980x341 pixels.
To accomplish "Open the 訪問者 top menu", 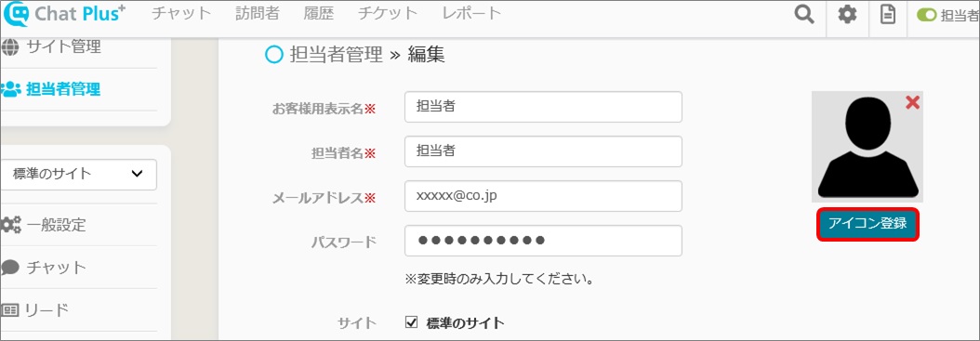I will click(x=258, y=13).
